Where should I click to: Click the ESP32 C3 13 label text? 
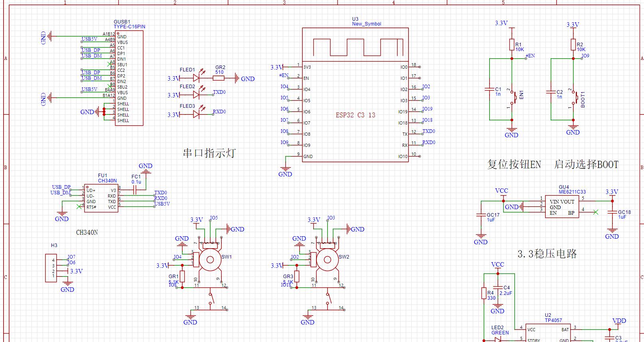coord(356,115)
